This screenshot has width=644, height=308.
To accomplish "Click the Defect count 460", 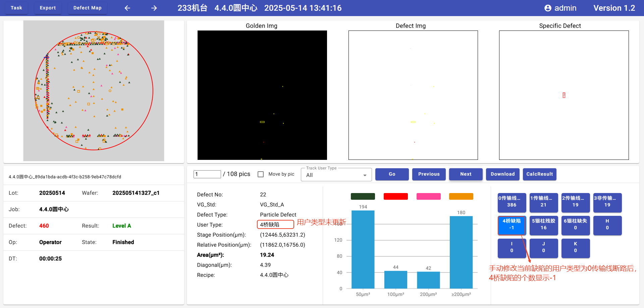I will 44,226.
